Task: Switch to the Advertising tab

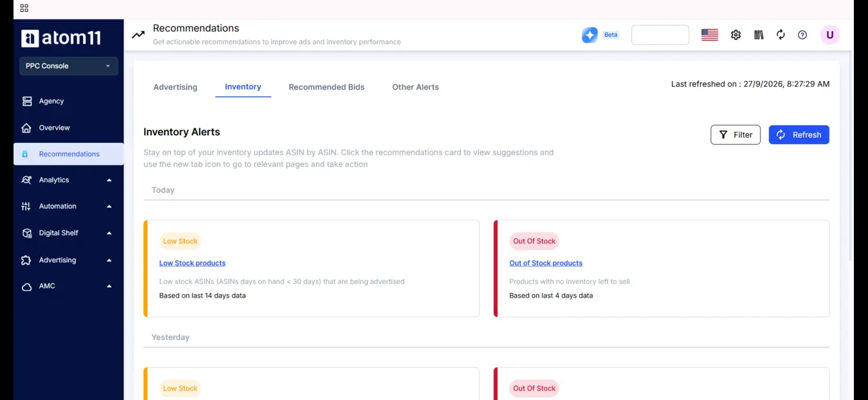Action: click(175, 87)
